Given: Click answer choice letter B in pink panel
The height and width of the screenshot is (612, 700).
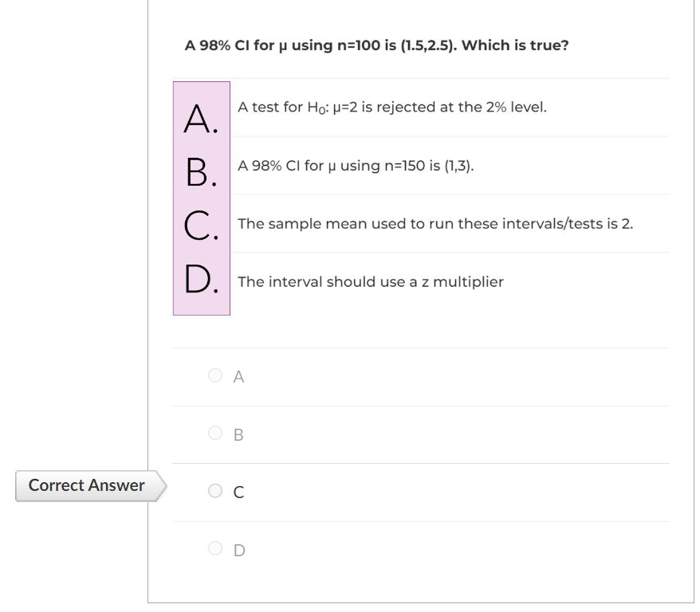Looking at the screenshot, I should pyautogui.click(x=199, y=170).
